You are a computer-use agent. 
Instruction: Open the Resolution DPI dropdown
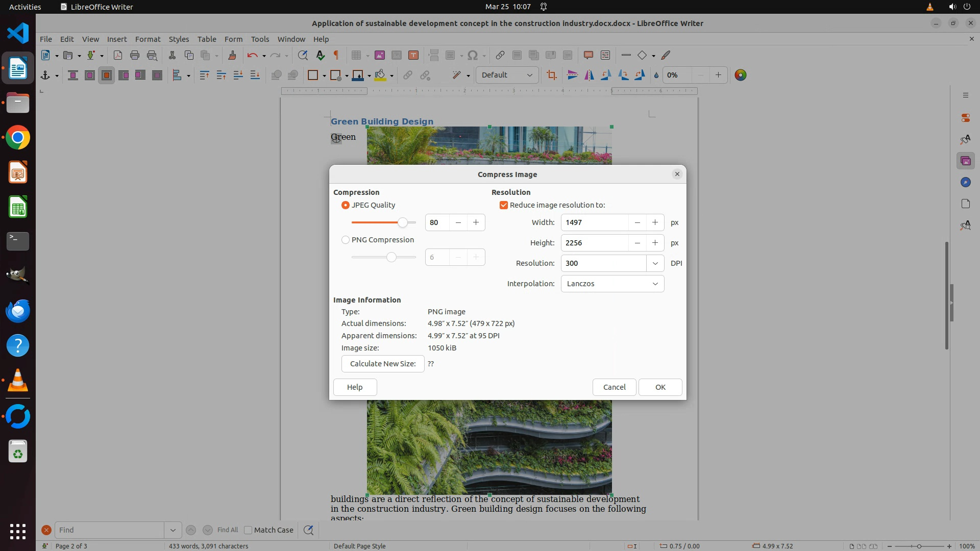[x=655, y=263]
